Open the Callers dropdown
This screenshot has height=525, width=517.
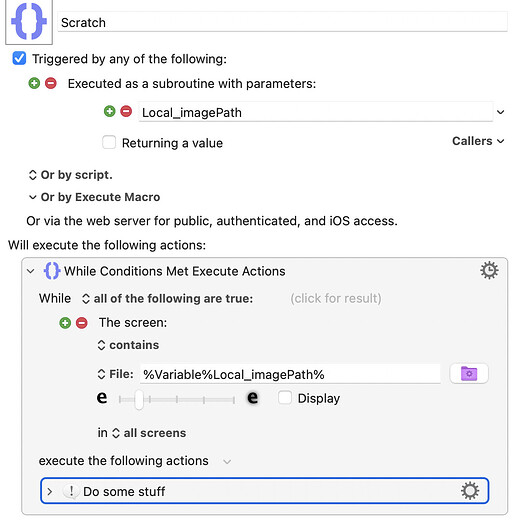click(x=478, y=141)
